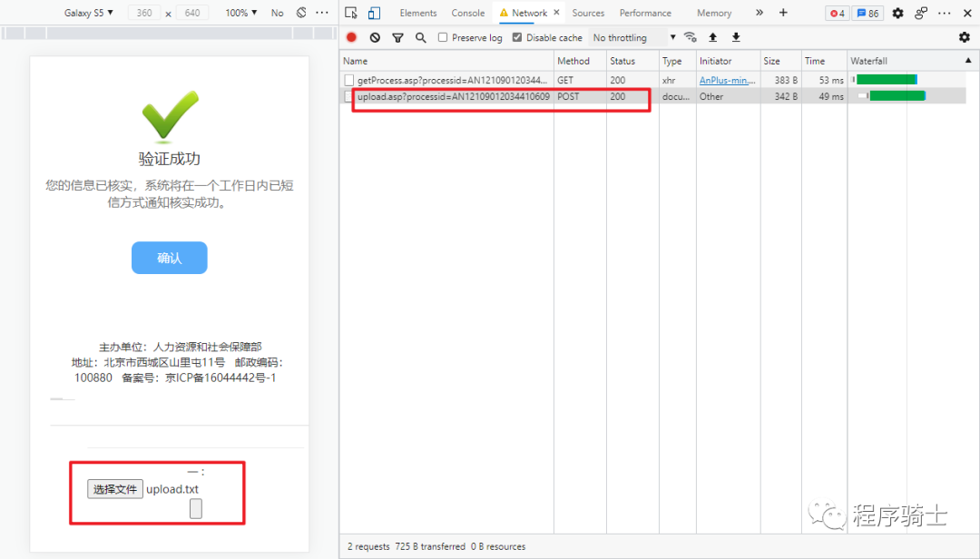
Task: Click the import HAR upload arrow
Action: [713, 37]
